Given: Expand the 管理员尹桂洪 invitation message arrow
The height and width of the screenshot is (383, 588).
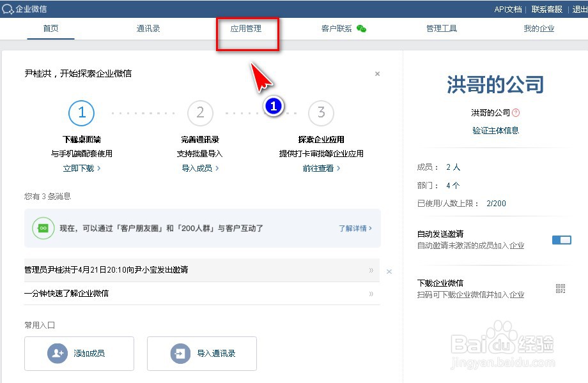Looking at the screenshot, I should coord(371,270).
